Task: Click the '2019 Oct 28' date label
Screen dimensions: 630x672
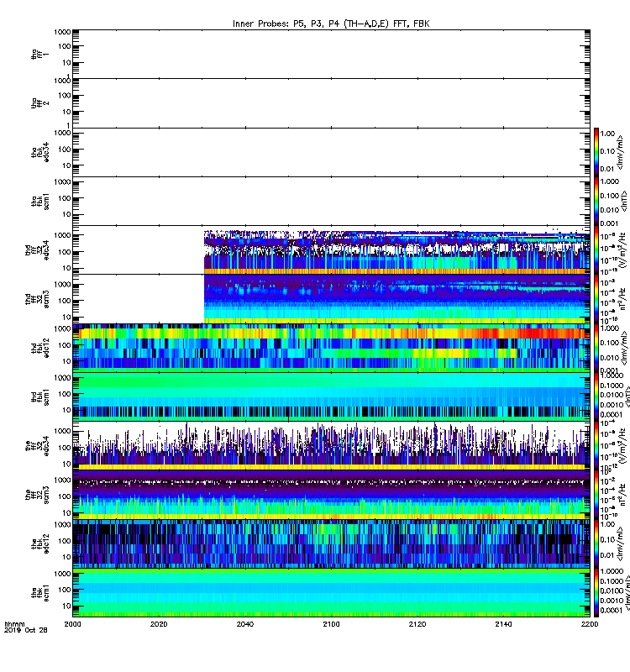Action: coord(26,630)
